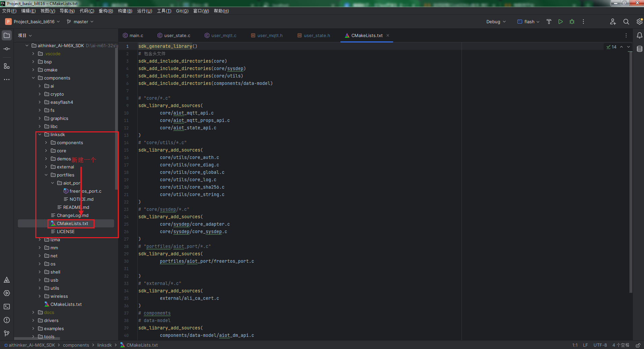
Task: Click the editor vertical scrollbar
Action: pyautogui.click(x=631, y=172)
